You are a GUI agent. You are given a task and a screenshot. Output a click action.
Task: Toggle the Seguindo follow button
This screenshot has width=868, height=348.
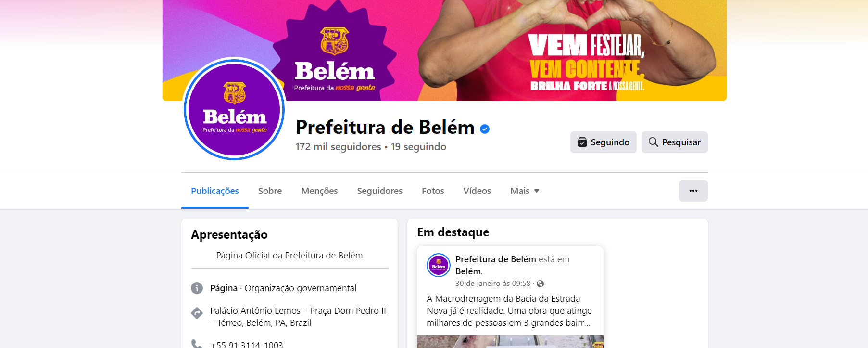(603, 142)
